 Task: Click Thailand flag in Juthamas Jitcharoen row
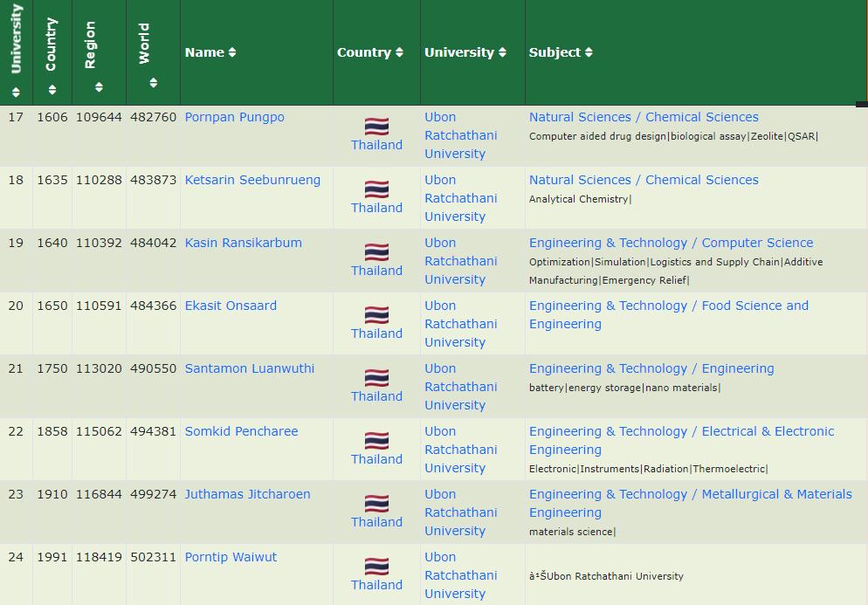pyautogui.click(x=376, y=504)
